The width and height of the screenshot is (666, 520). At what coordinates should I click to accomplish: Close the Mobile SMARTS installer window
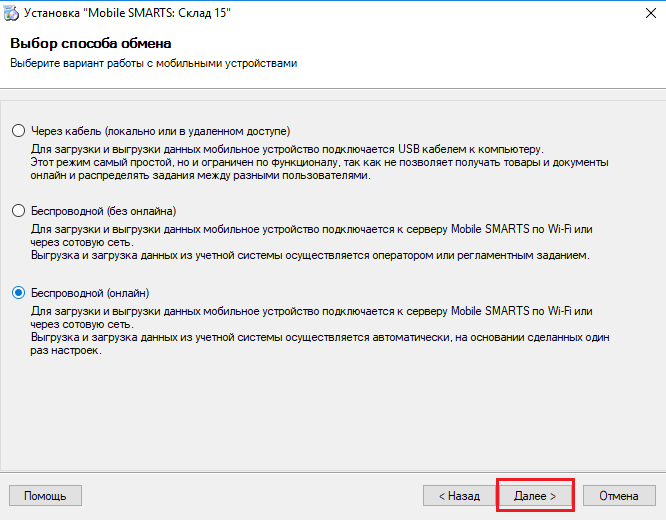pyautogui.click(x=650, y=13)
